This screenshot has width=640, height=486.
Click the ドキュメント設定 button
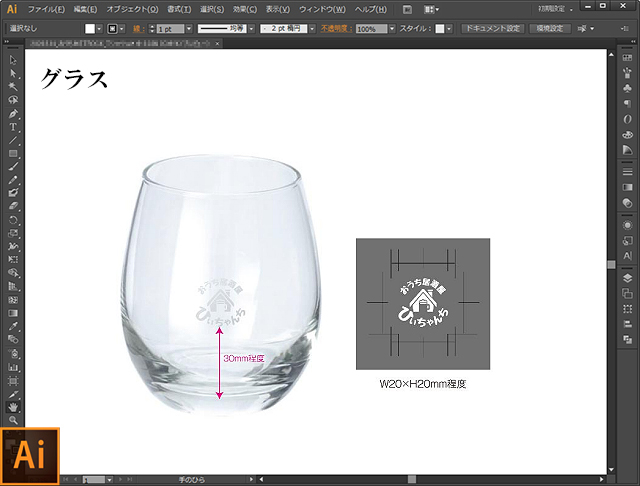tap(492, 29)
